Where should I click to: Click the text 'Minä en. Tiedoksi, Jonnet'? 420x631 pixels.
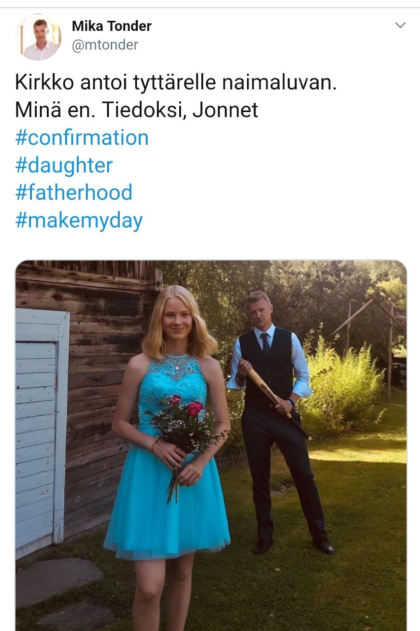tap(136, 109)
